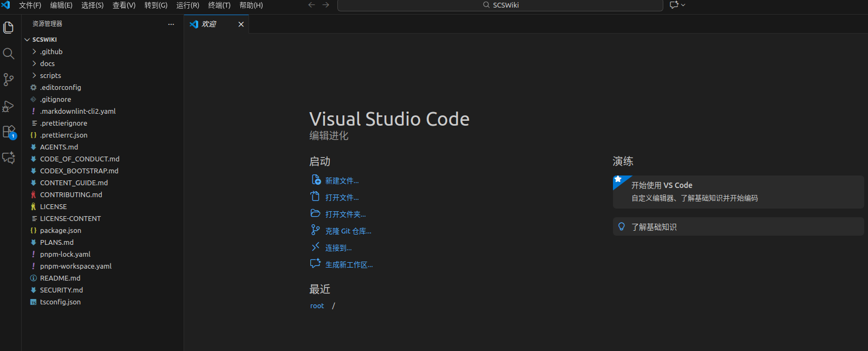Open the explorer more actions ellipsis

click(171, 24)
